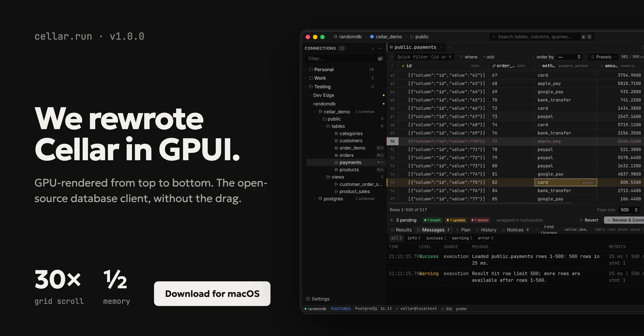Click the where filter funnel icon
The height and width of the screenshot is (336, 644).
461,57
